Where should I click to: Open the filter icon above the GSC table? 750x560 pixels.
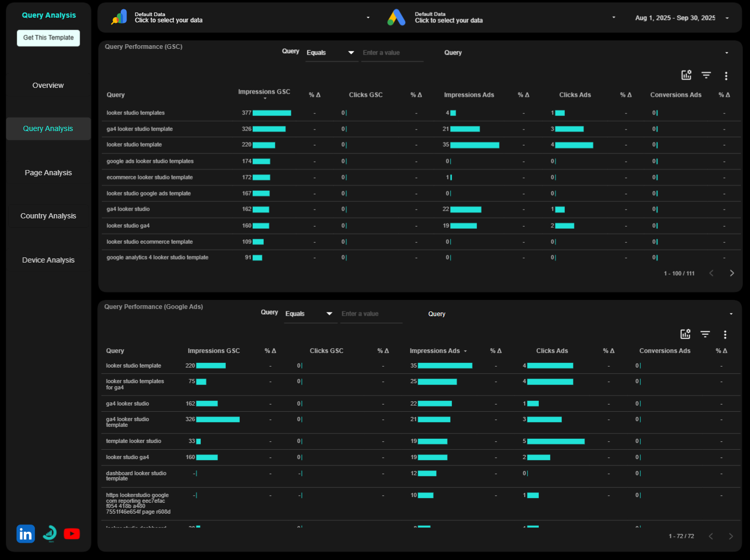click(x=706, y=75)
